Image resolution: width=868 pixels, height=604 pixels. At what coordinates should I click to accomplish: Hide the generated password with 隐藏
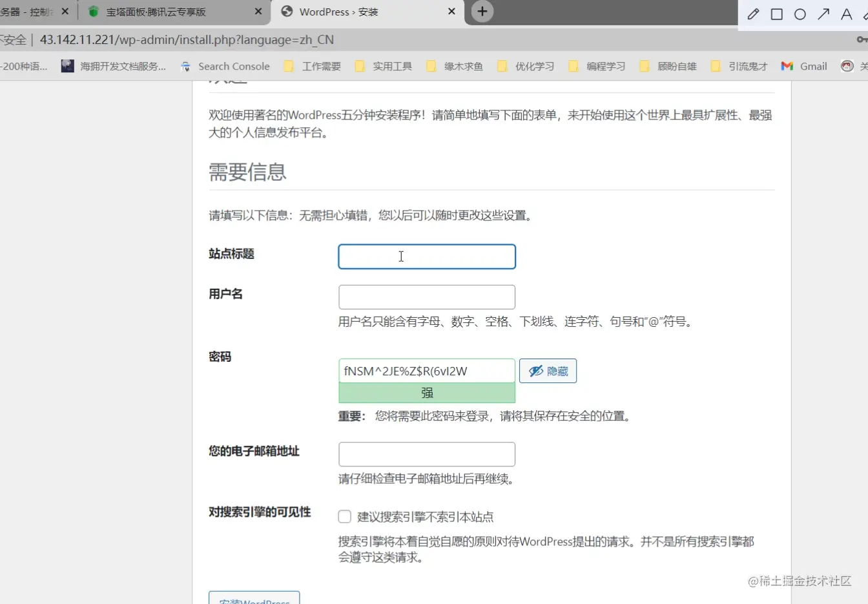(547, 370)
